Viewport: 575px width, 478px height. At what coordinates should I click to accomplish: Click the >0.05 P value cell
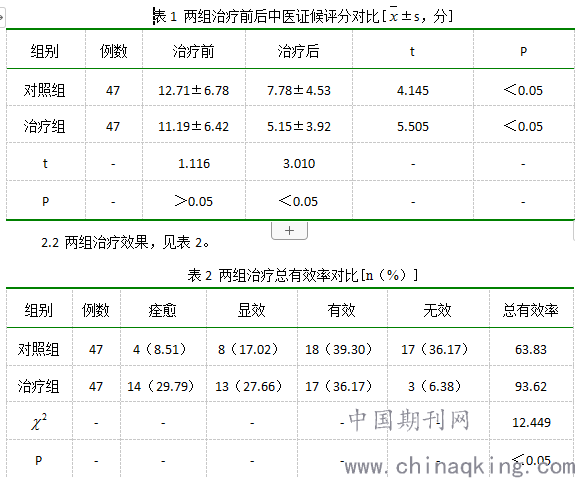[x=193, y=201]
